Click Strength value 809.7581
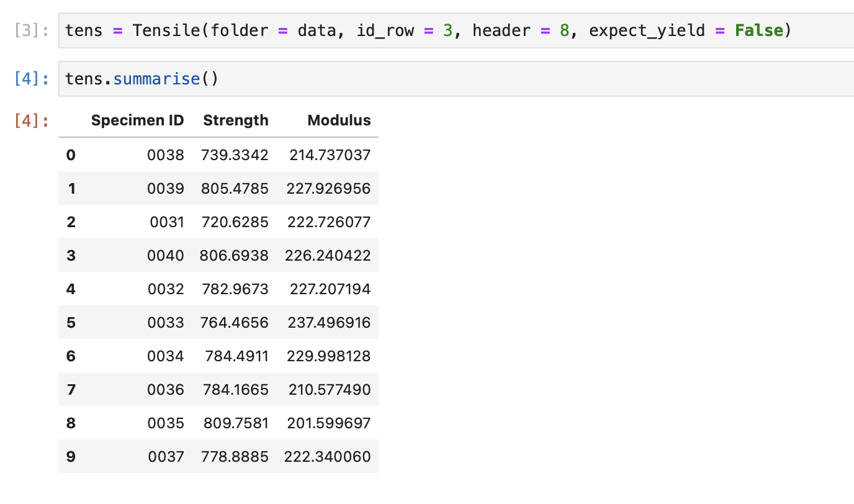 tap(236, 423)
